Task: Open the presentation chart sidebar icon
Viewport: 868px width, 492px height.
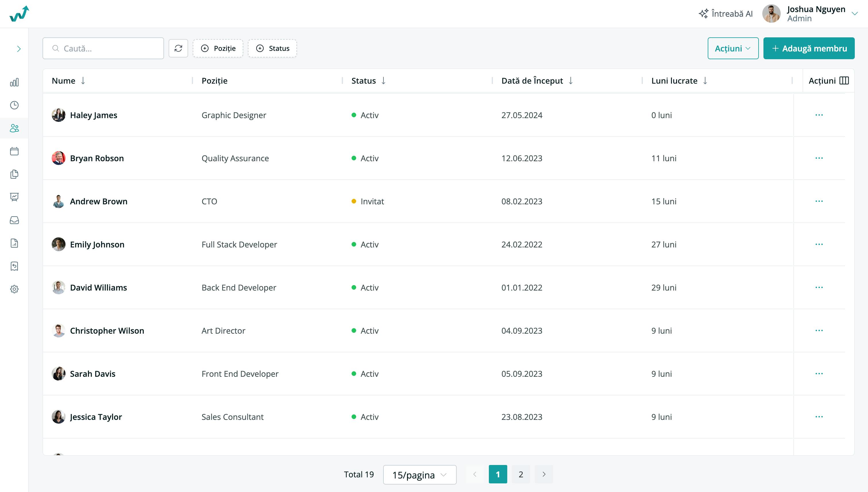Action: tap(14, 197)
